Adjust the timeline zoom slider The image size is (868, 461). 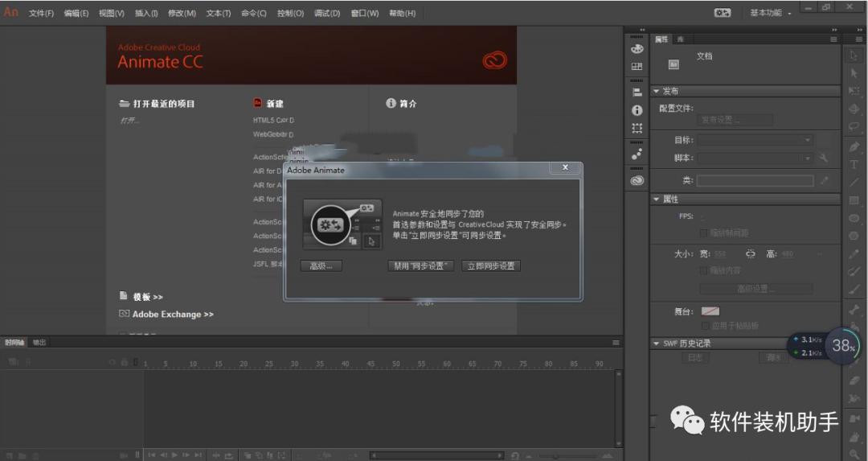[556, 456]
